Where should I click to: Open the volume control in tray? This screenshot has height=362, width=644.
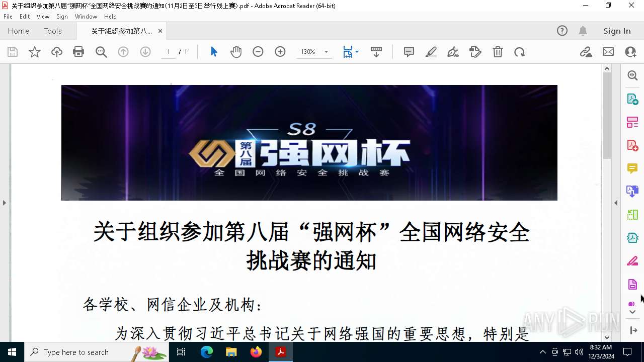click(x=579, y=352)
